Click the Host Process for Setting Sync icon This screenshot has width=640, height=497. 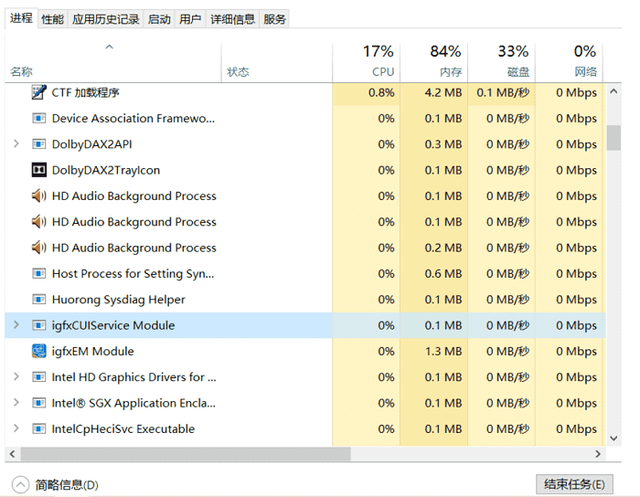point(39,273)
